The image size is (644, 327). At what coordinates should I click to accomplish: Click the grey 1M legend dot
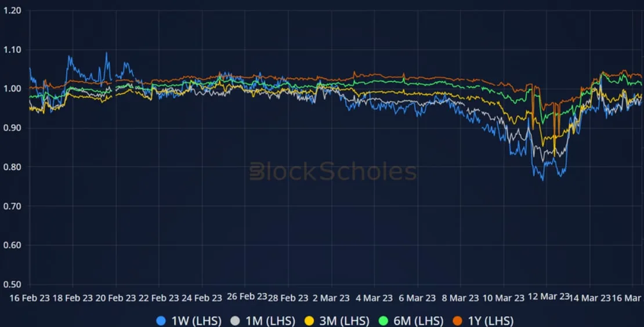235,321
